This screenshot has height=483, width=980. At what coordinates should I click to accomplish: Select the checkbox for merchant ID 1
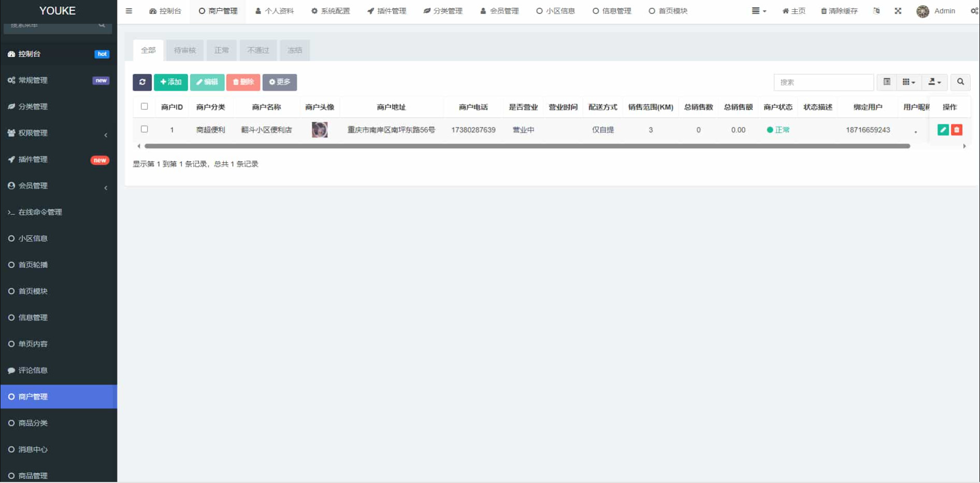(145, 129)
